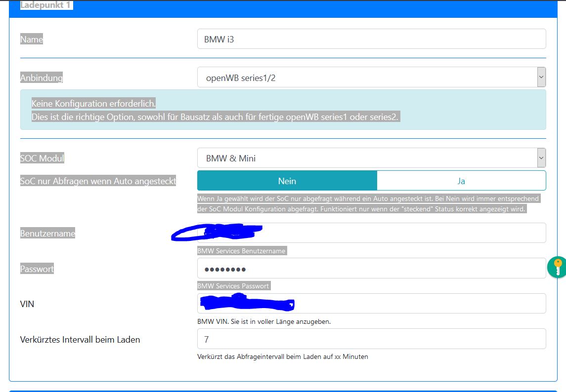Click into the Passwort input field
This screenshot has height=392, width=566.
click(x=371, y=268)
